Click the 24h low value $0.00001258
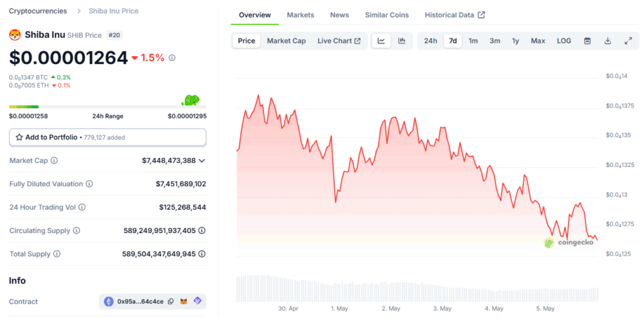644x318 pixels. click(28, 116)
